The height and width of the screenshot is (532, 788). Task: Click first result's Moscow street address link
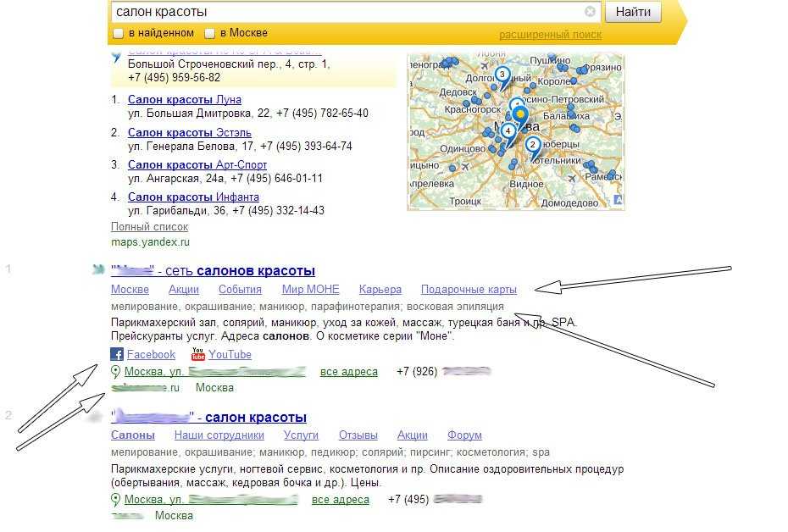pos(214,372)
